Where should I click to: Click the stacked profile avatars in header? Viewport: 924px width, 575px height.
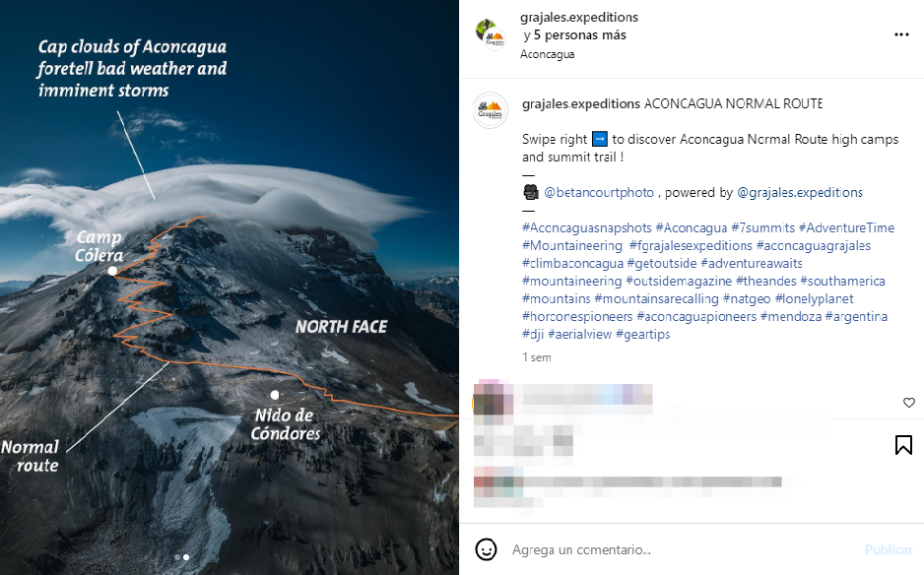point(491,34)
